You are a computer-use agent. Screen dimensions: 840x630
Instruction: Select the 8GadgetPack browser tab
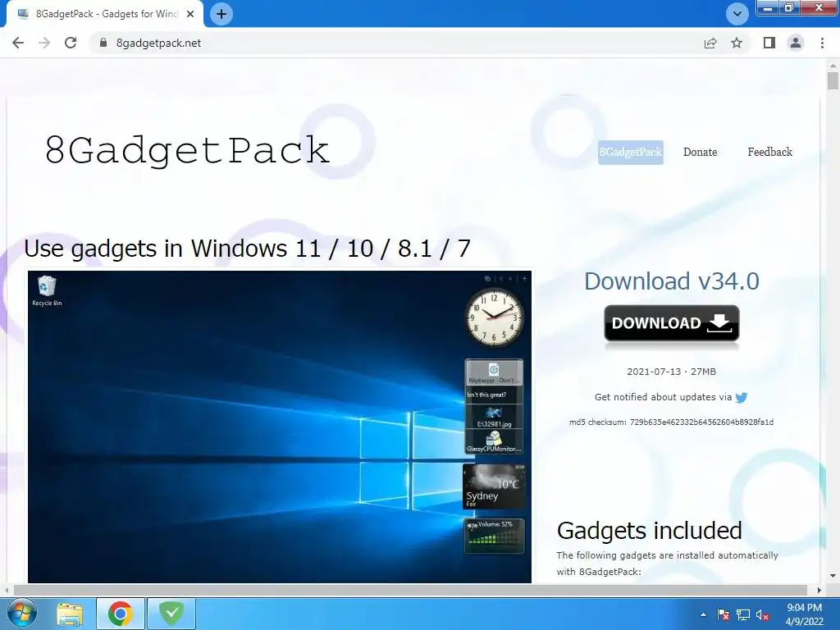105,14
